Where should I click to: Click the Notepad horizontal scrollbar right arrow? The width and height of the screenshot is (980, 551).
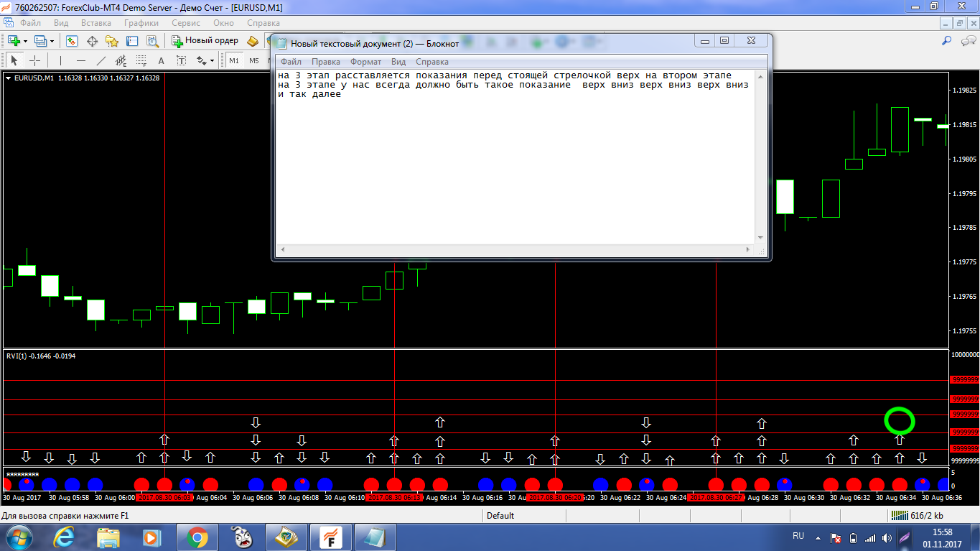point(749,249)
